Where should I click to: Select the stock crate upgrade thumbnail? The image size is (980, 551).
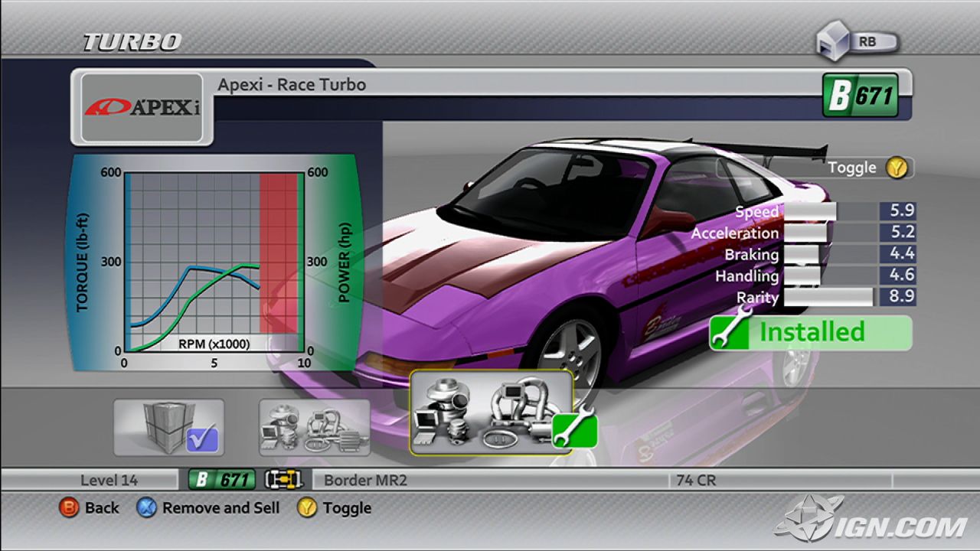(x=168, y=427)
